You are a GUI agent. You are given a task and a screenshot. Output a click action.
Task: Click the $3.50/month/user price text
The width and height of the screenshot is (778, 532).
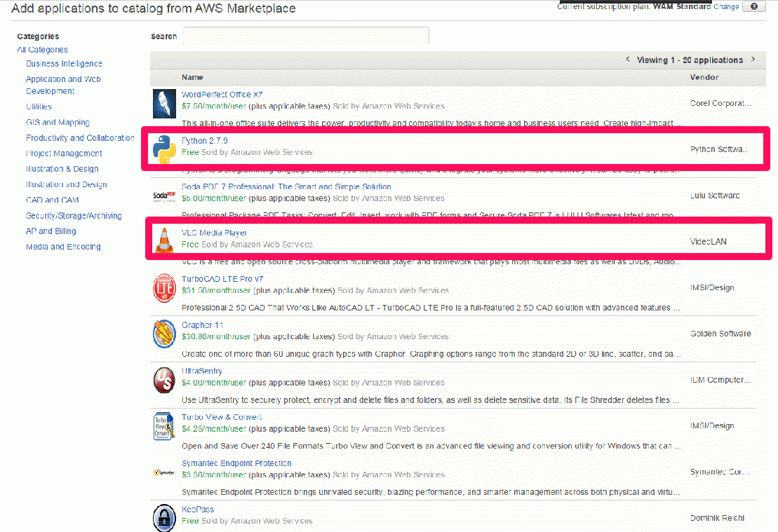pyautogui.click(x=214, y=475)
